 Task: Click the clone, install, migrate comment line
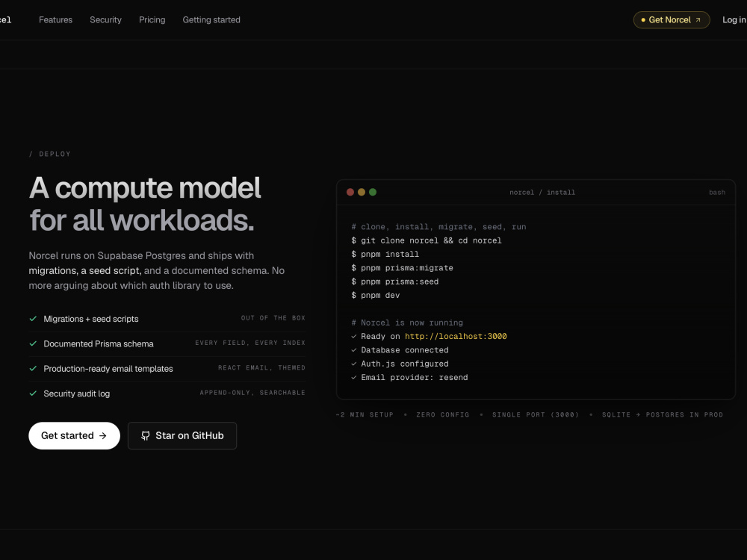[x=438, y=227]
